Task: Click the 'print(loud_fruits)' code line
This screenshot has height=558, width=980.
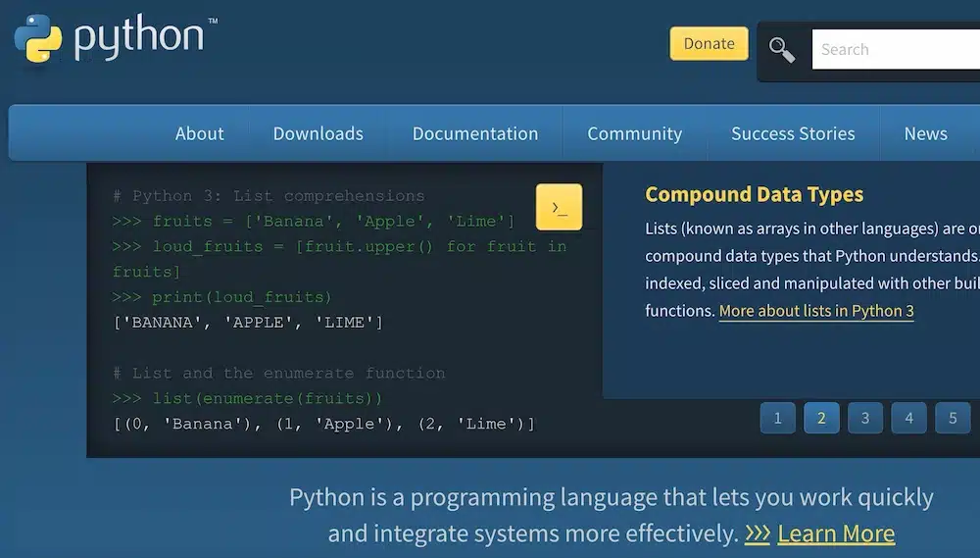Action: tap(221, 297)
